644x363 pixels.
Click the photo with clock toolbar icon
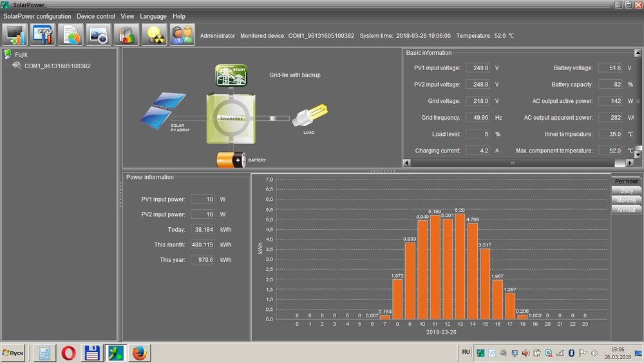99,35
